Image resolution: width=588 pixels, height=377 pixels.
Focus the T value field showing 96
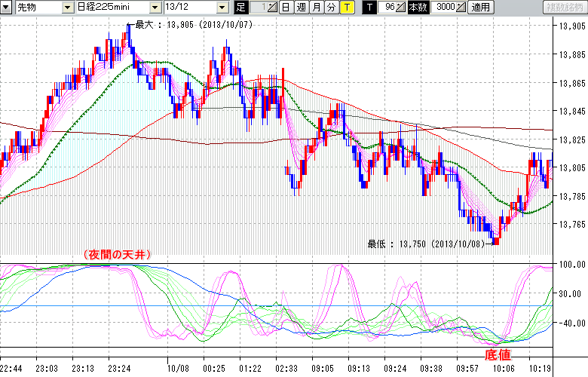387,8
